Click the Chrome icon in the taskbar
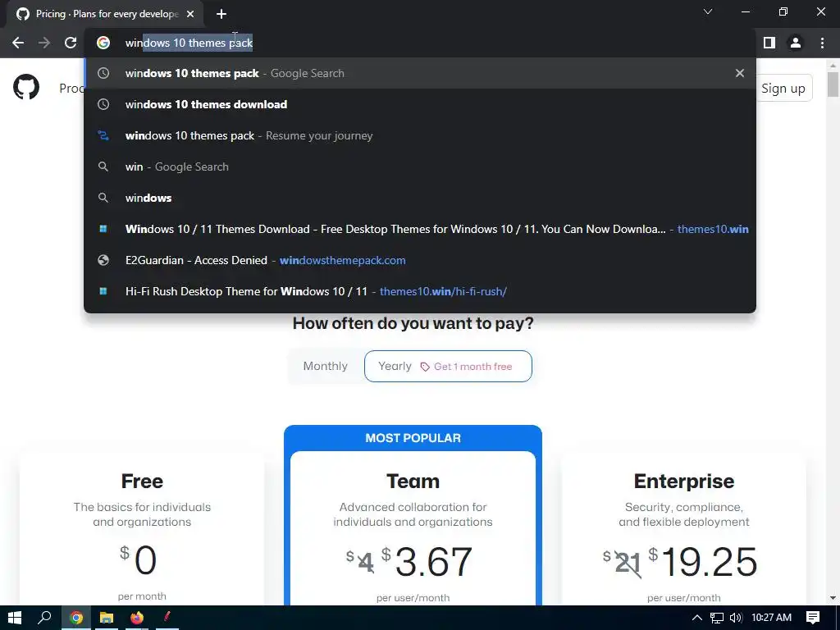840x630 pixels. [76, 618]
